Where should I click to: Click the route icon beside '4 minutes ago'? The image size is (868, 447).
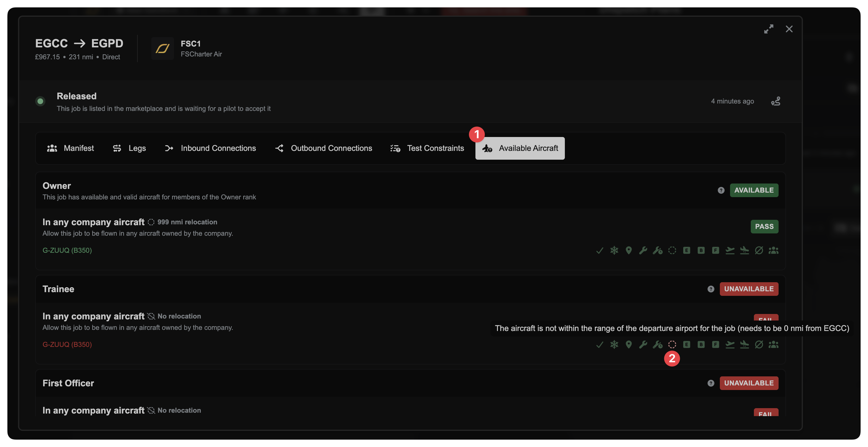tap(775, 101)
